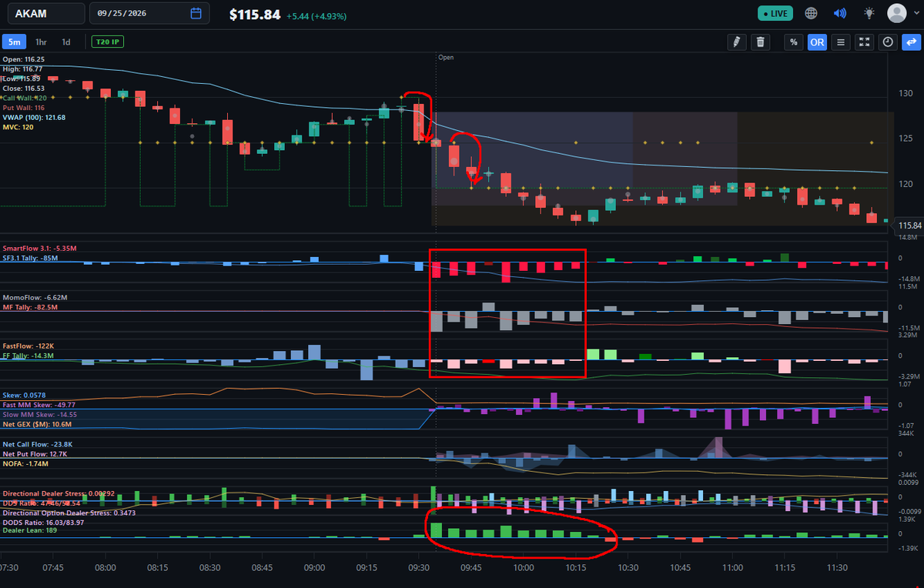Image resolution: width=924 pixels, height=588 pixels.
Task: Click the blue swap arrows button
Action: pyautogui.click(x=912, y=42)
